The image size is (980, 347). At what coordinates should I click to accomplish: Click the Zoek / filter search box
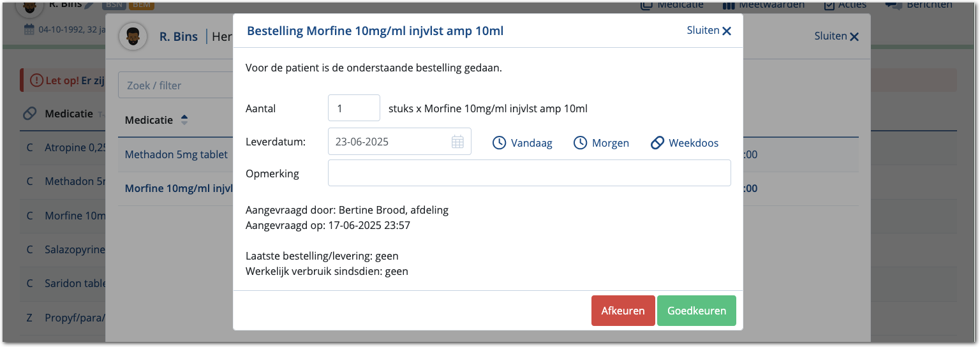point(175,85)
